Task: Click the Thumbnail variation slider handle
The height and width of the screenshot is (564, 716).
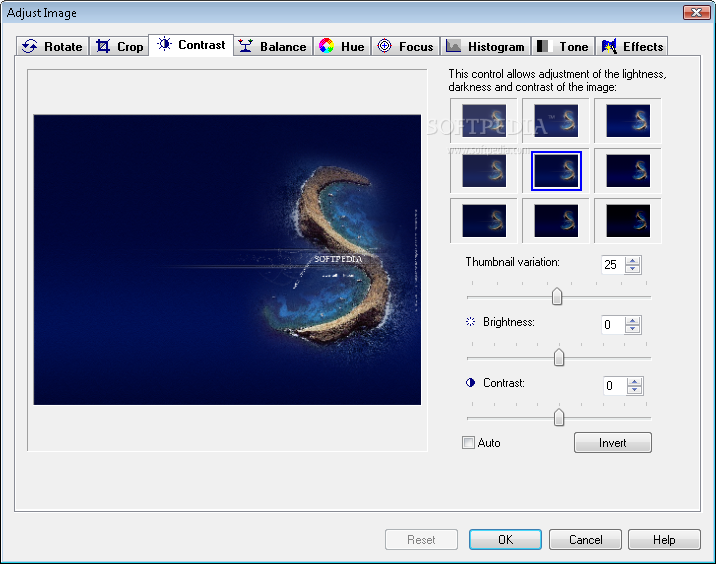Action: (x=557, y=296)
